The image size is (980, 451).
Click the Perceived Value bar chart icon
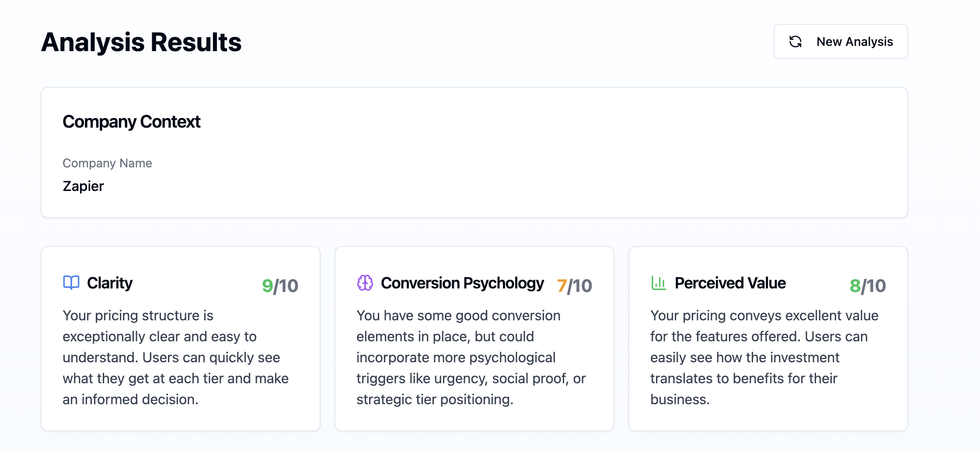point(659,283)
